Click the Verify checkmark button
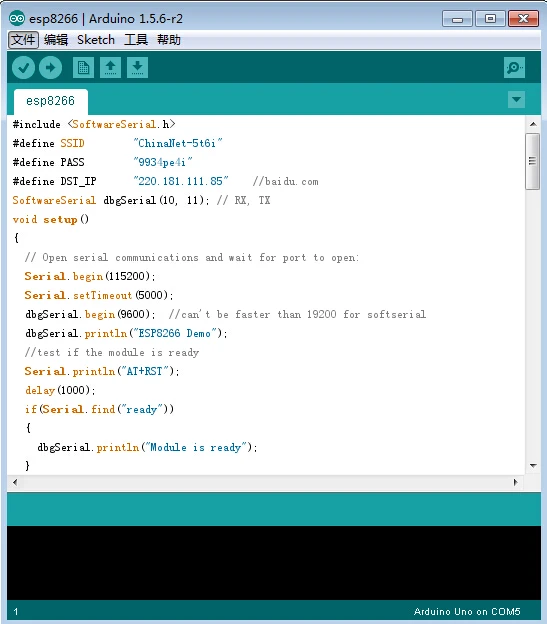 (x=23, y=67)
